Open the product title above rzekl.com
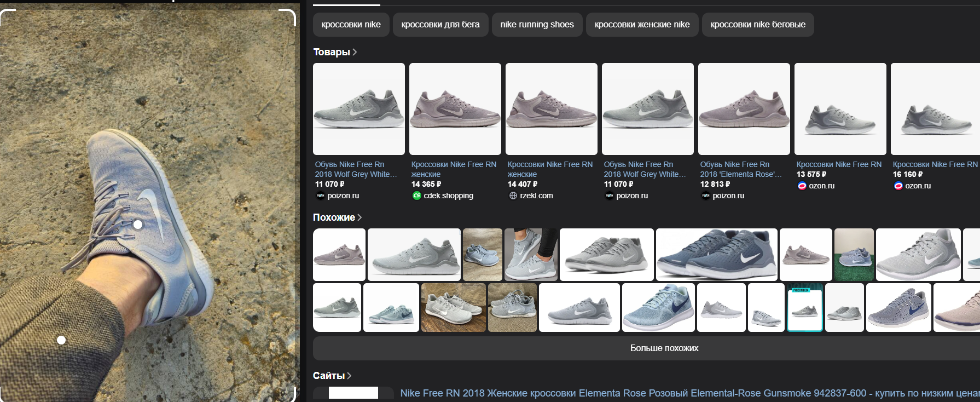Viewport: 980px width, 402px height. pos(550,169)
